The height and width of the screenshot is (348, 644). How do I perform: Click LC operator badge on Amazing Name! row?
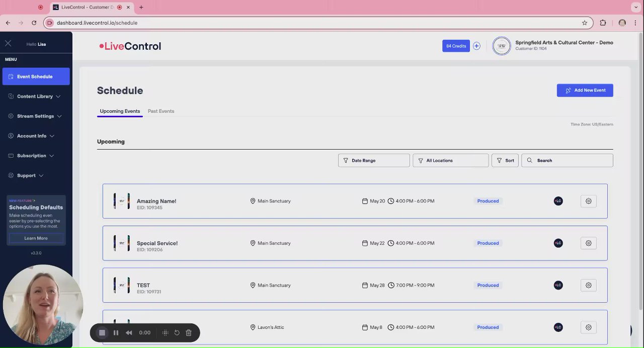click(558, 201)
